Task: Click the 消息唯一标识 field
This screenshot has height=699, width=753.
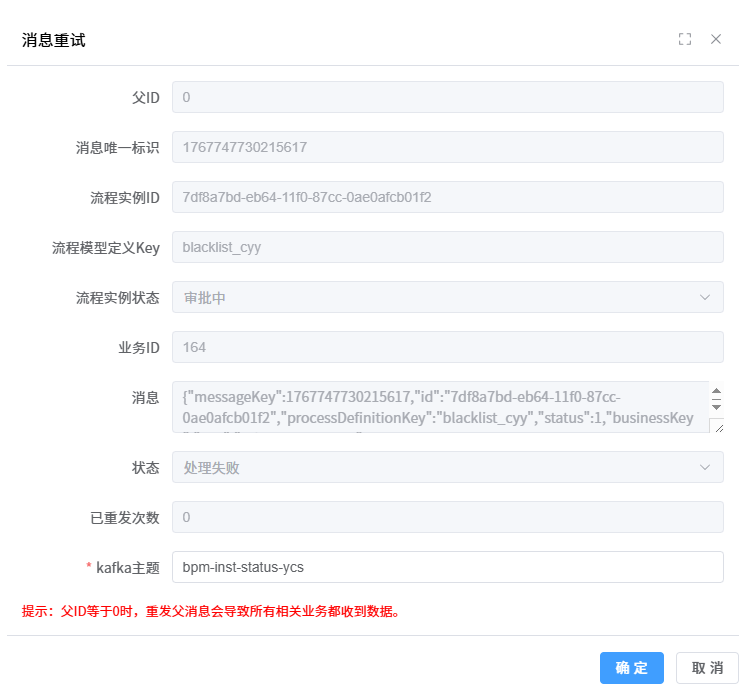Action: [x=448, y=147]
